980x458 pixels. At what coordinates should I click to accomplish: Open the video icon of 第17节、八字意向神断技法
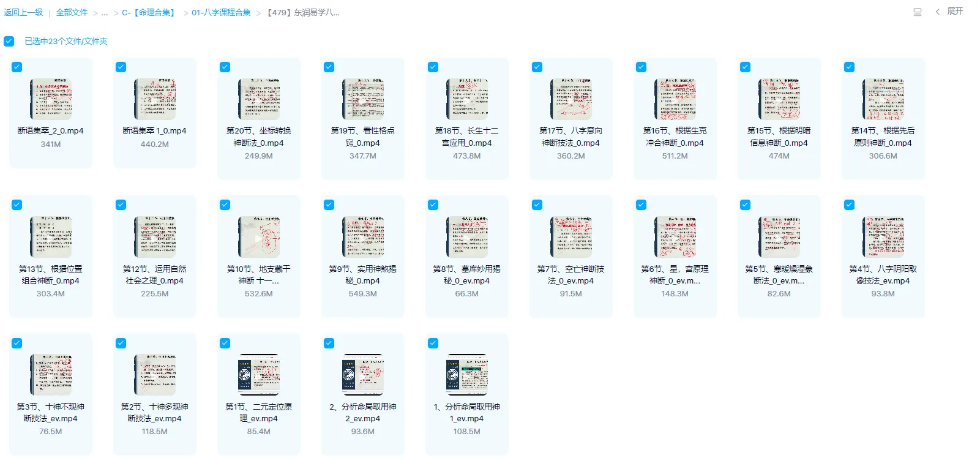[x=571, y=99]
